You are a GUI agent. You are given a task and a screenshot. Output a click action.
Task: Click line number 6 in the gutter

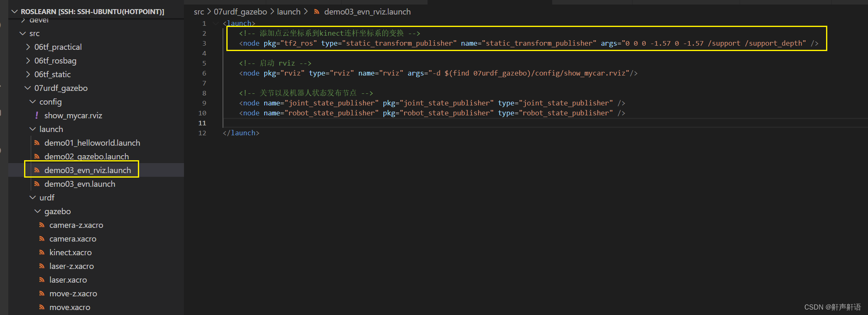coord(204,73)
